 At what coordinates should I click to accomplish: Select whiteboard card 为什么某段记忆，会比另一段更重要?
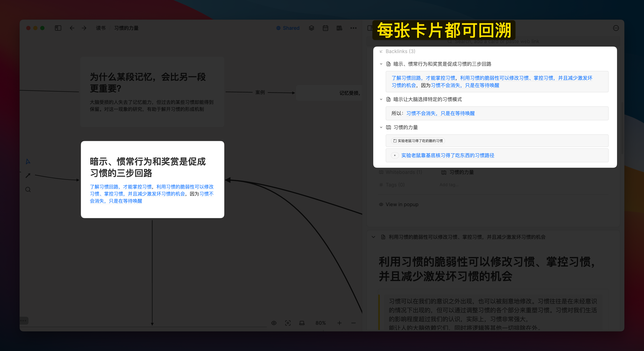pyautogui.click(x=152, y=92)
